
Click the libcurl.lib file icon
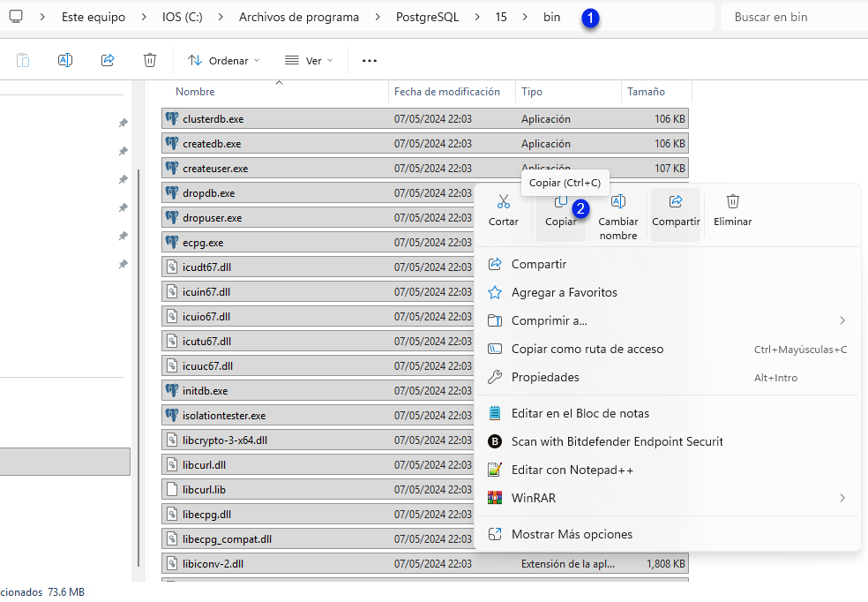[x=172, y=490]
